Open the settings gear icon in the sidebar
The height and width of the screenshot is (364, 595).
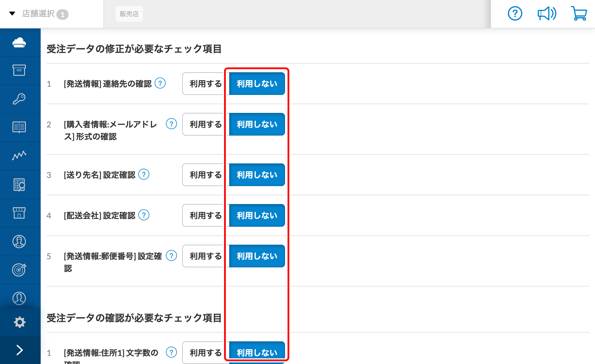[20, 322]
